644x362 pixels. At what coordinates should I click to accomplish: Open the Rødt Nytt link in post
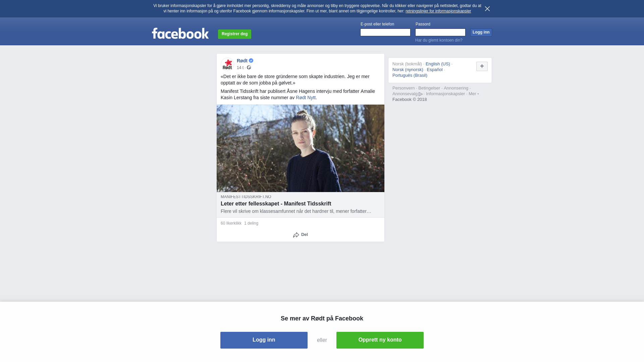[x=306, y=98]
